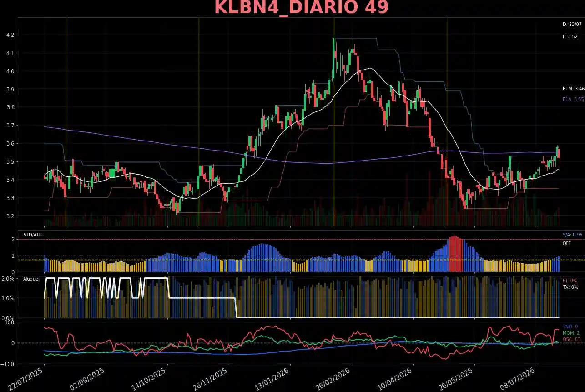Select the 'S/A: 0.95' value label
The height and width of the screenshot is (392, 585).
click(572, 235)
